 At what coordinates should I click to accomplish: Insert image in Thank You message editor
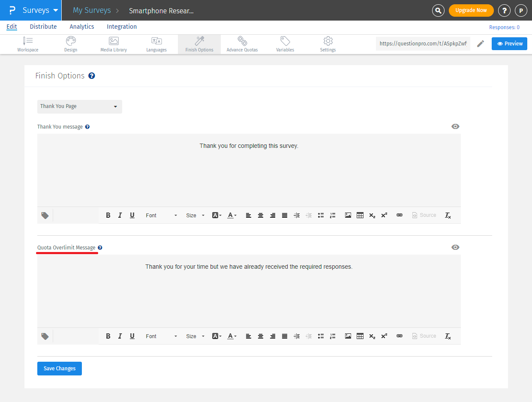click(x=348, y=215)
